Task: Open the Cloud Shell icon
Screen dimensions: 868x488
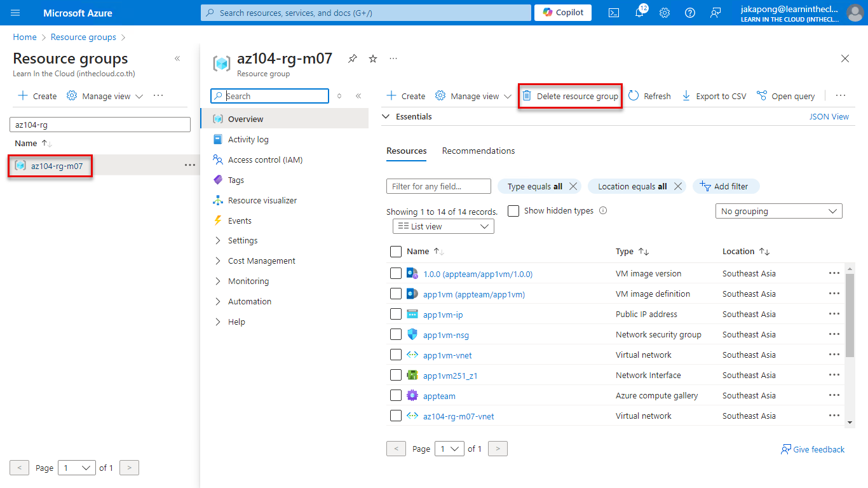Action: coord(614,13)
